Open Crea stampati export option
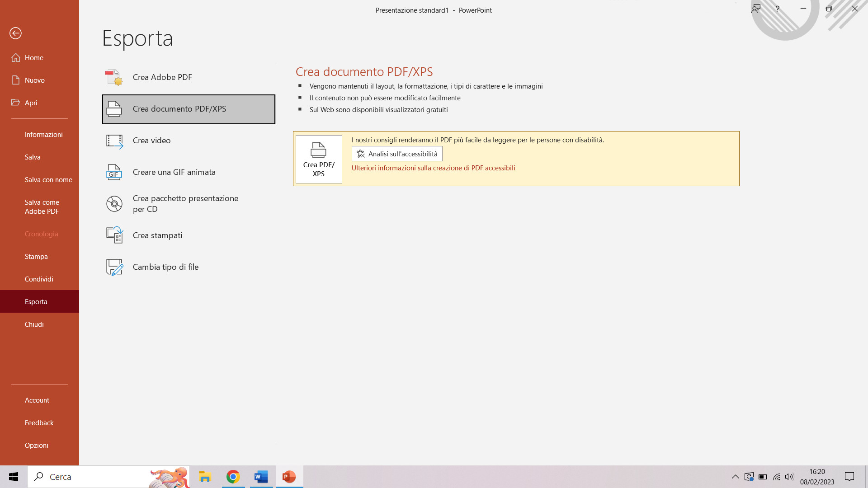This screenshot has height=488, width=868. tap(157, 235)
